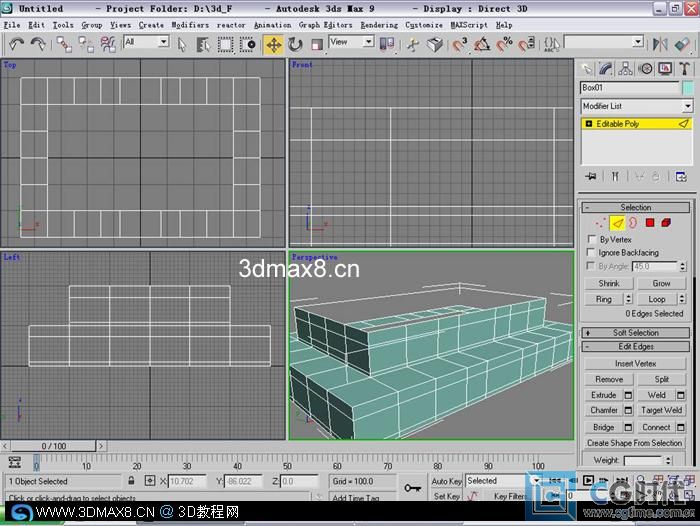Open the Connect settings box
Viewport: 700px width, 526px height.
[680, 427]
